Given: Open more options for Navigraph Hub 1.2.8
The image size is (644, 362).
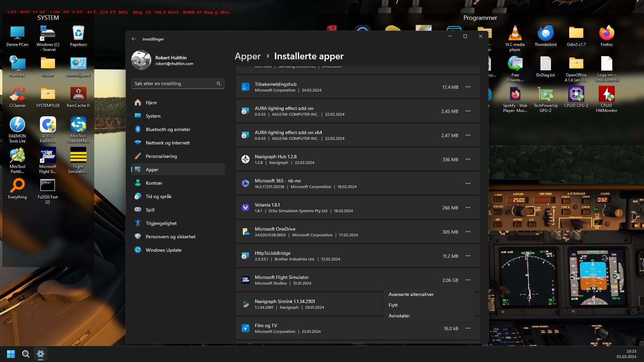Looking at the screenshot, I should coord(468,159).
